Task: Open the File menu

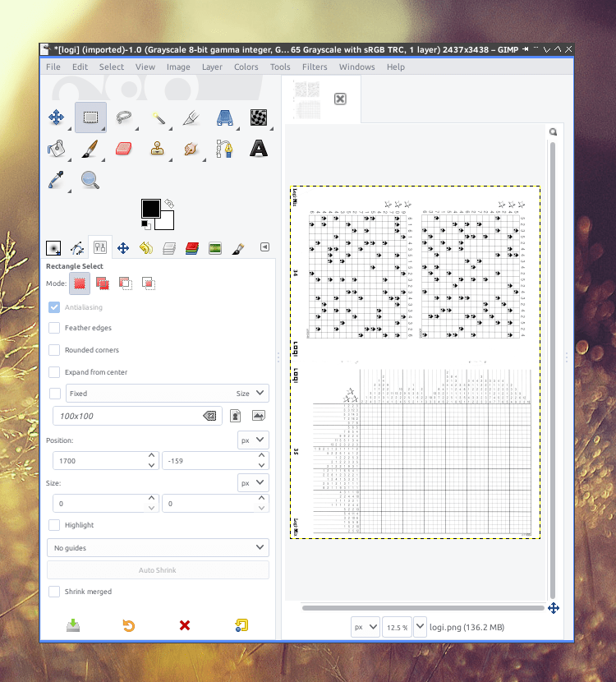Action: pyautogui.click(x=53, y=67)
